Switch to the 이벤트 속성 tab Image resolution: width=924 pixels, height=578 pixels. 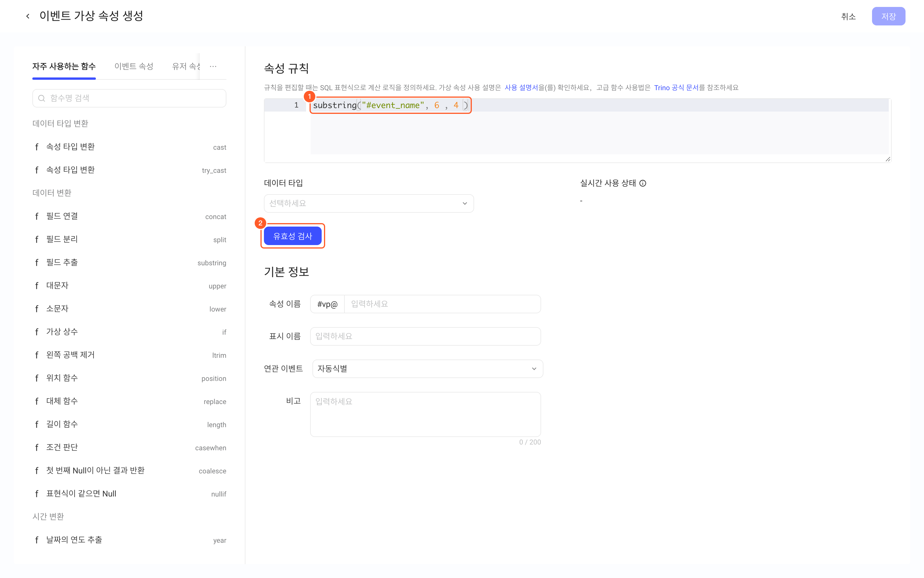tap(134, 66)
